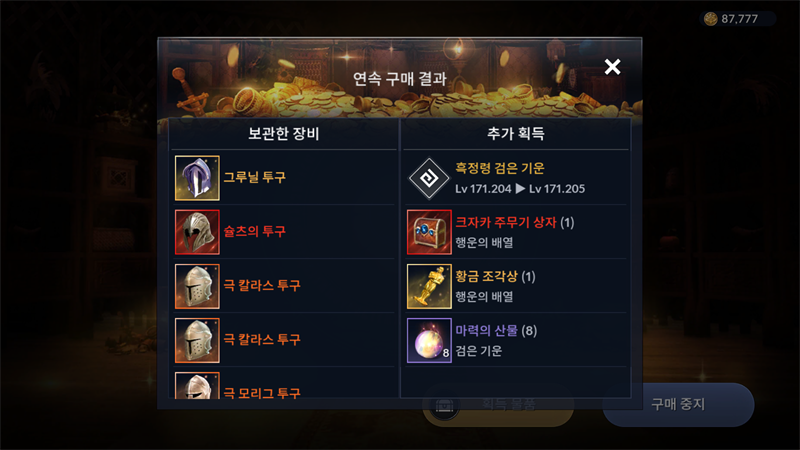Click the 흑정령 검은 기운 diamond icon
The width and height of the screenshot is (800, 450).
(x=429, y=178)
